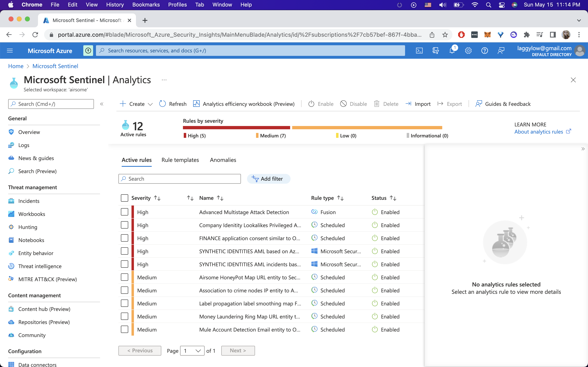Open portal settings gear icon

468,51
